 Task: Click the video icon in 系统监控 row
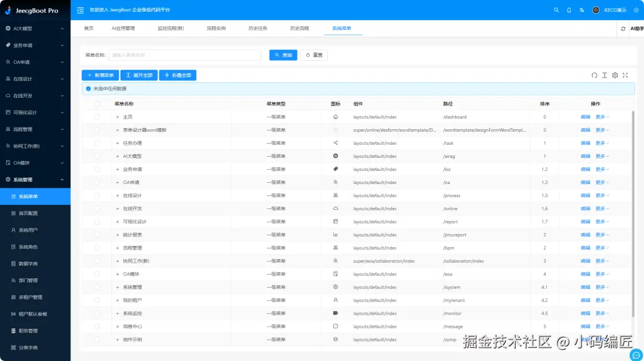pyautogui.click(x=336, y=313)
